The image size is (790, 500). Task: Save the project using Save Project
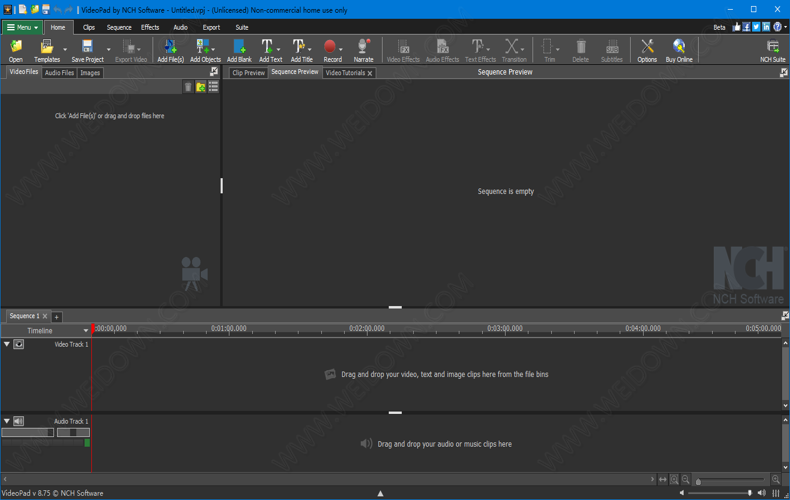click(88, 50)
